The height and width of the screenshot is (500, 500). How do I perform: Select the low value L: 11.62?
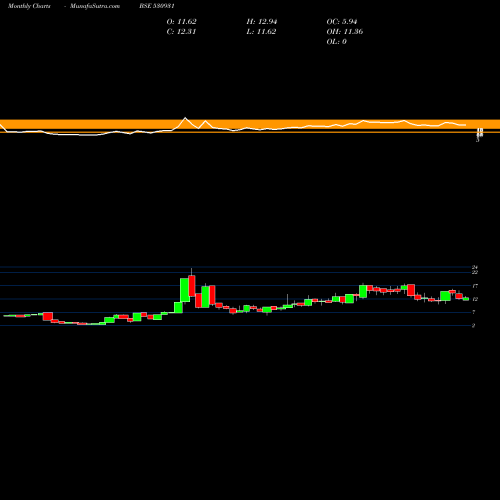pos(261,32)
